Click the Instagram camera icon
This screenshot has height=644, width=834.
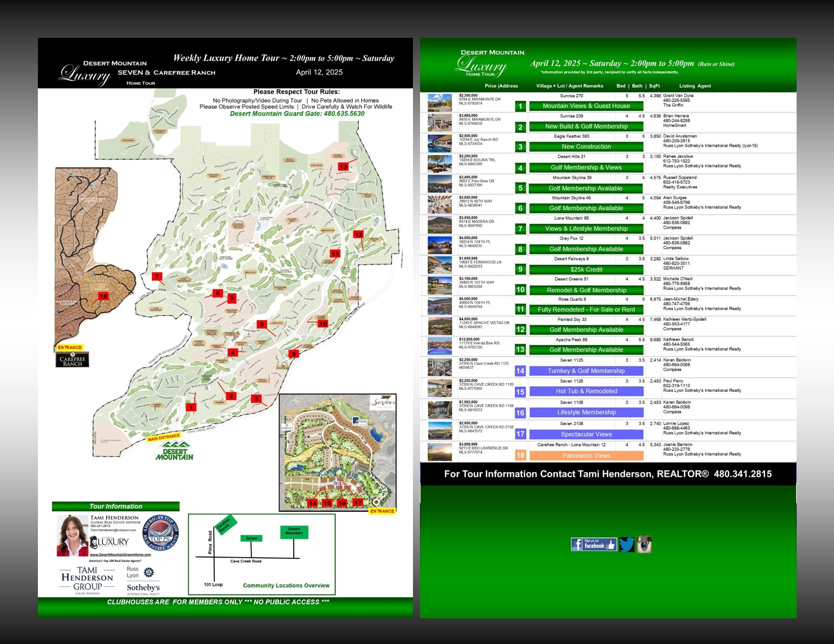point(644,544)
